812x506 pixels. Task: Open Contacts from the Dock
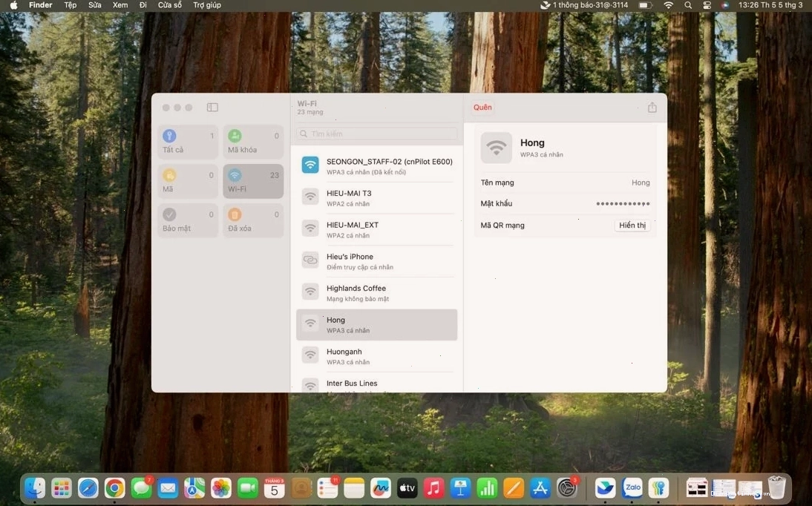tap(301, 488)
